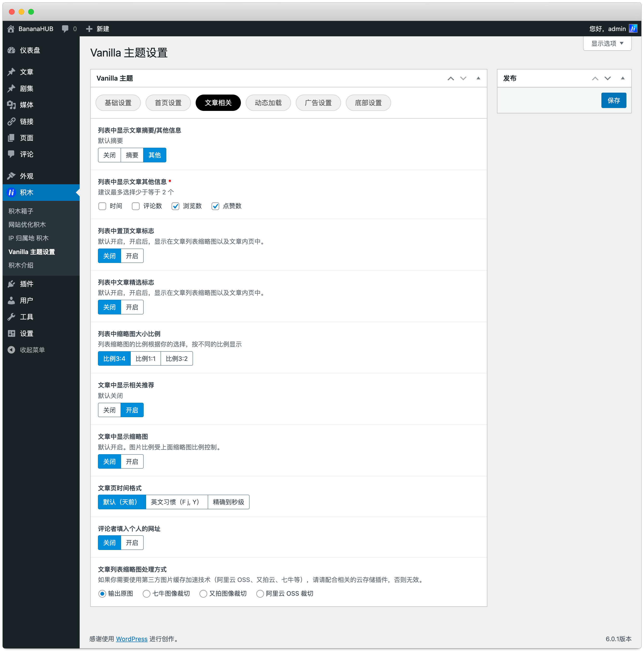Open 仪表盘 dashboard icon in sidebar
This screenshot has height=651, width=644.
(12, 50)
